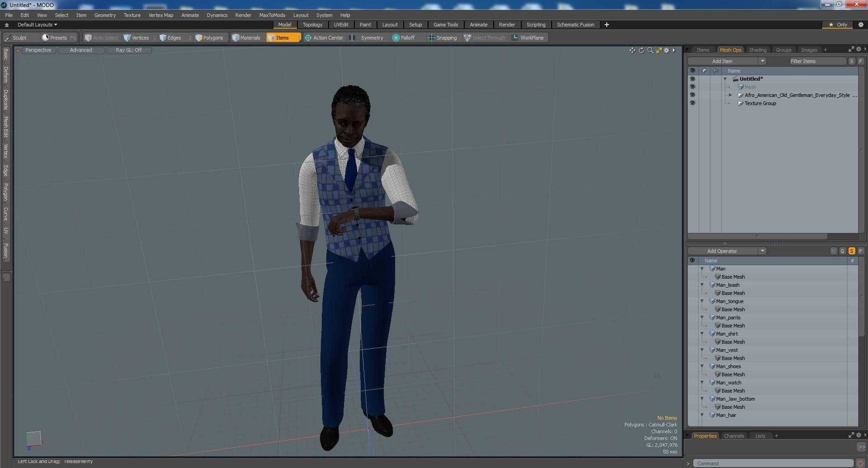
Task: Open the Add Operator dropdown arrow
Action: tap(763, 251)
